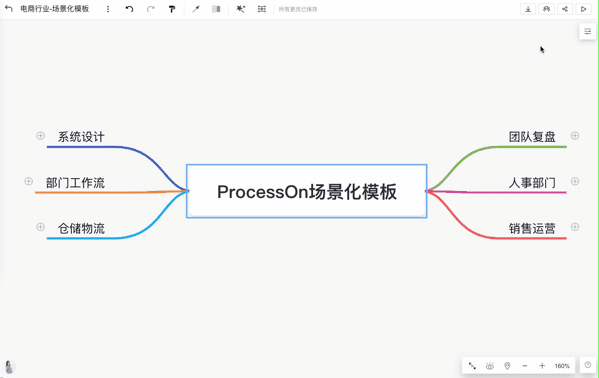Expand the 系统设计 branch
The height and width of the screenshot is (378, 599).
coord(40,136)
